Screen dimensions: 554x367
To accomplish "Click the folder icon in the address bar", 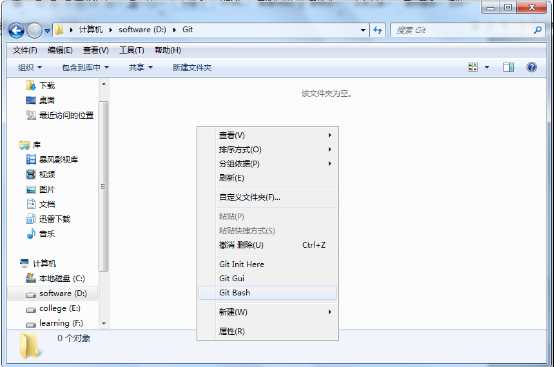I will point(59,30).
